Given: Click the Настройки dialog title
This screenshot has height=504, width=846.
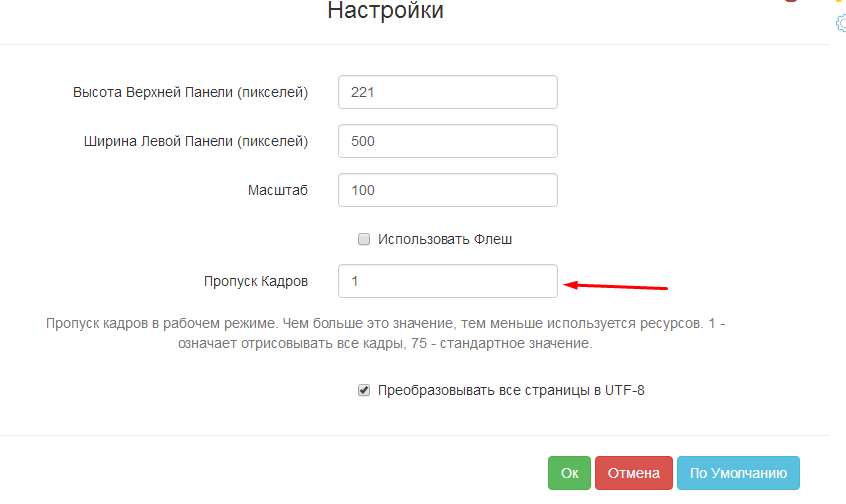Looking at the screenshot, I should (385, 11).
